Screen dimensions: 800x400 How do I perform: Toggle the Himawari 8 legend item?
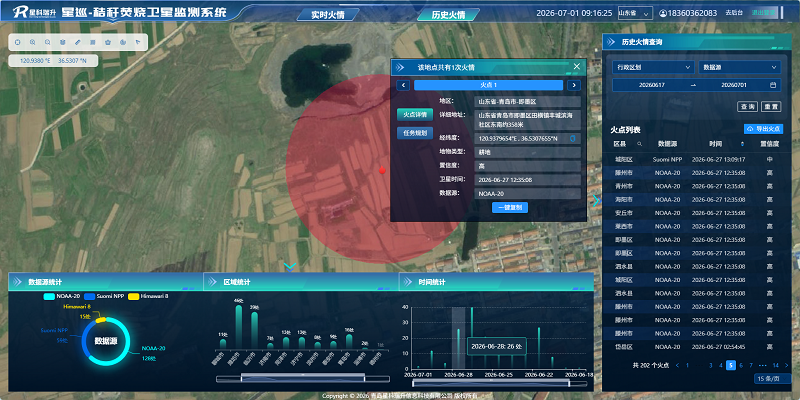click(148, 296)
